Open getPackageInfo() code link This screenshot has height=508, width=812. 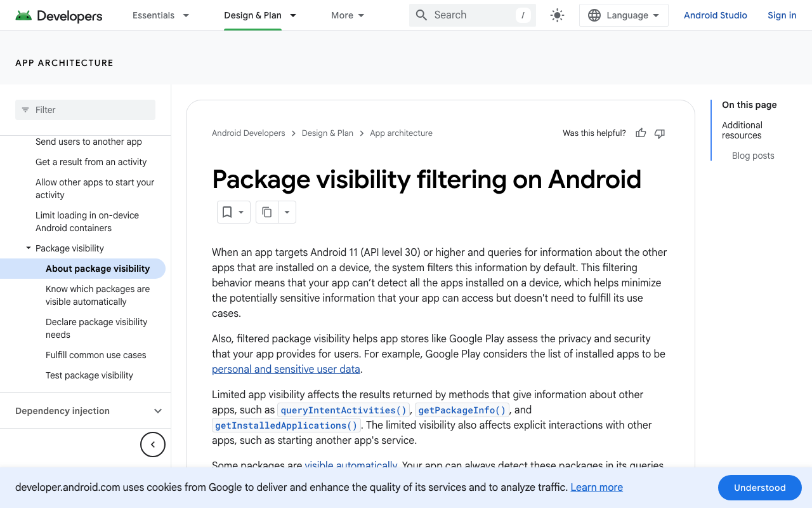click(462, 410)
